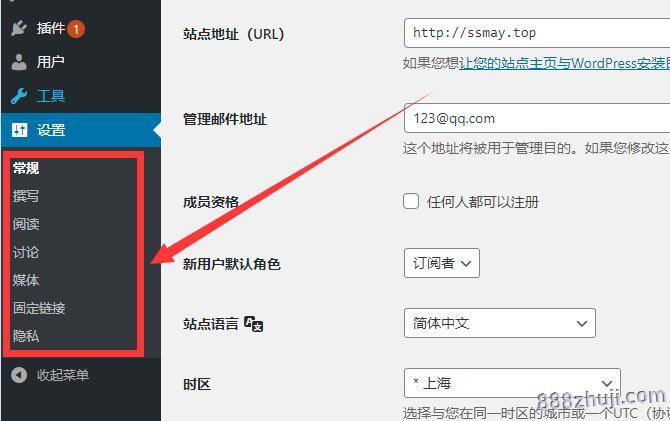The image size is (670, 421).
Task: Open 固定链接 settings page
Action: pyautogui.click(x=39, y=308)
